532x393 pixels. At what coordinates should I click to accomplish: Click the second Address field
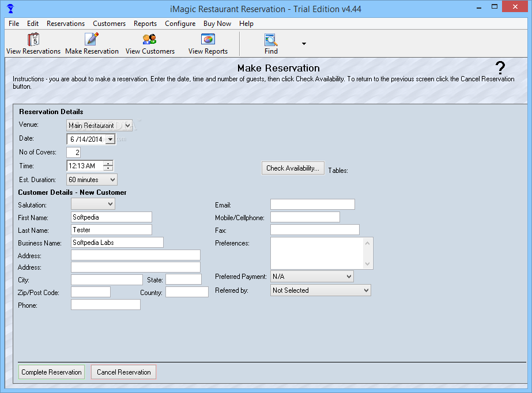(135, 267)
